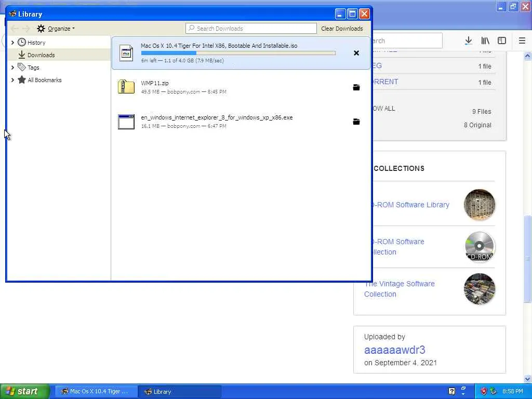Viewport: 532px width, 399px height.
Task: Click the Mac Os X iso file icon
Action: pos(126,53)
